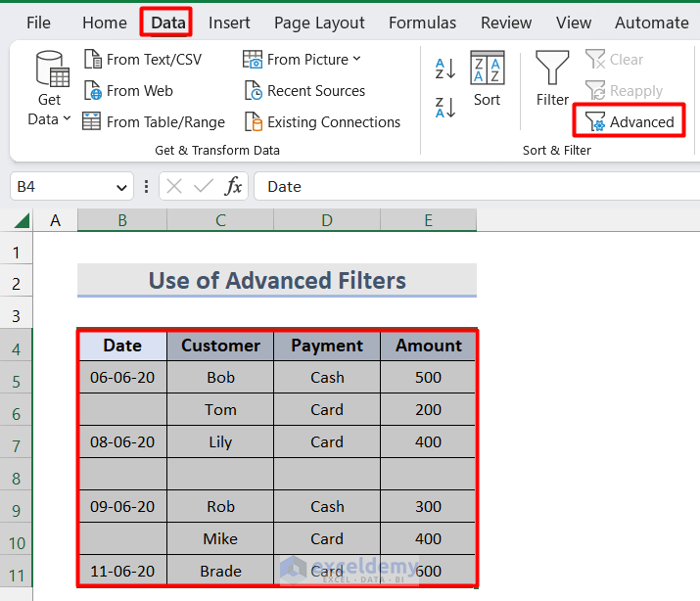The width and height of the screenshot is (700, 601).
Task: Open the Page Layout tab
Action: tap(319, 23)
